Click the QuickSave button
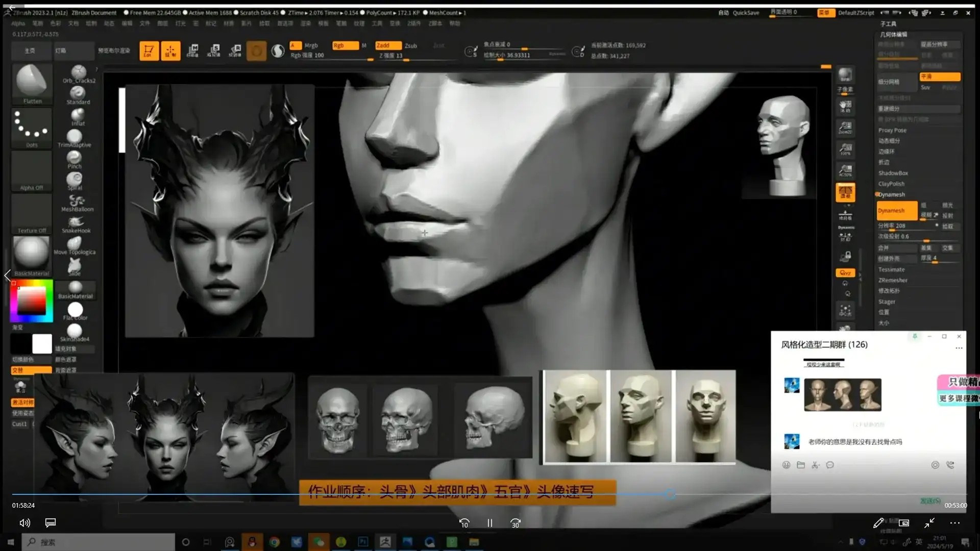 click(x=745, y=13)
